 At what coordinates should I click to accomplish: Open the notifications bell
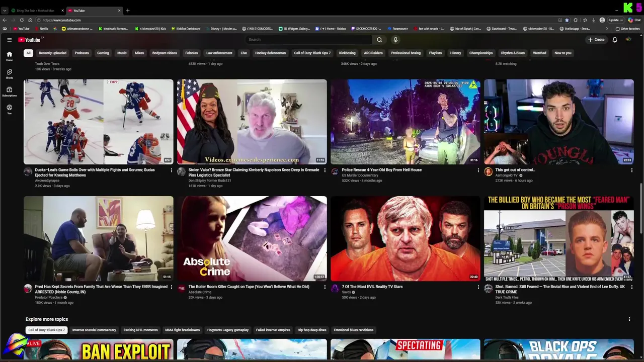point(614,40)
